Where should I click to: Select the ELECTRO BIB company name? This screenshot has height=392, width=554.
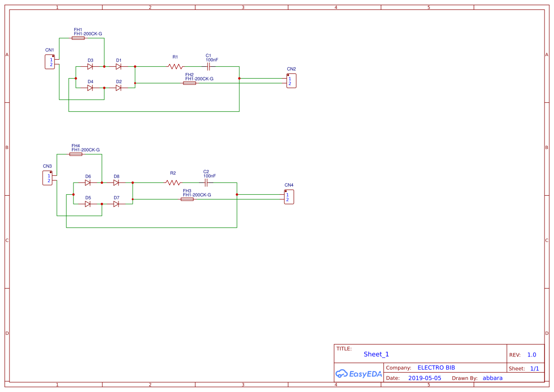(436, 368)
